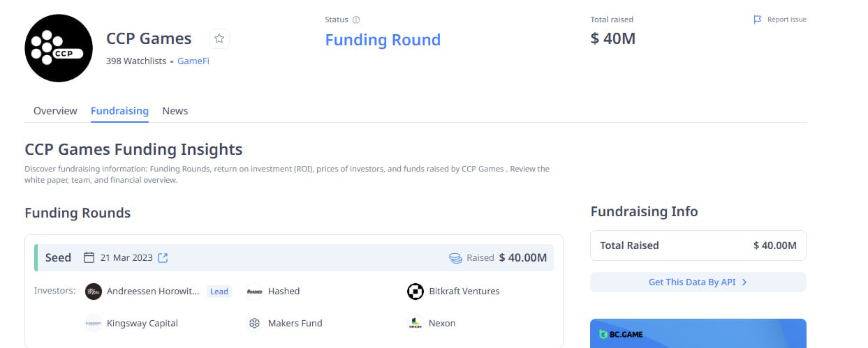Viewport: 868px width, 348px height.
Task: Select the Fundraising tab
Action: [x=119, y=111]
